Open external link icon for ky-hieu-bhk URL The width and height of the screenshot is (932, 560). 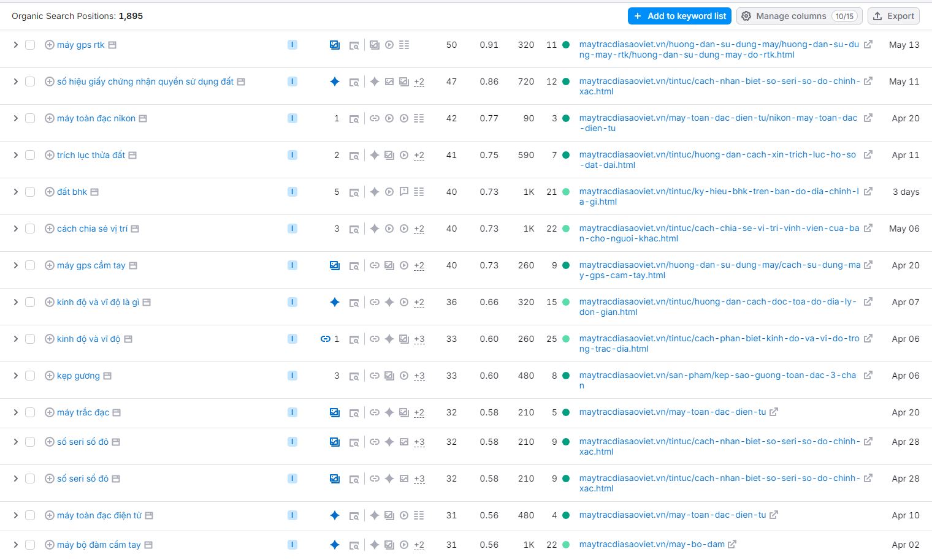tap(868, 192)
